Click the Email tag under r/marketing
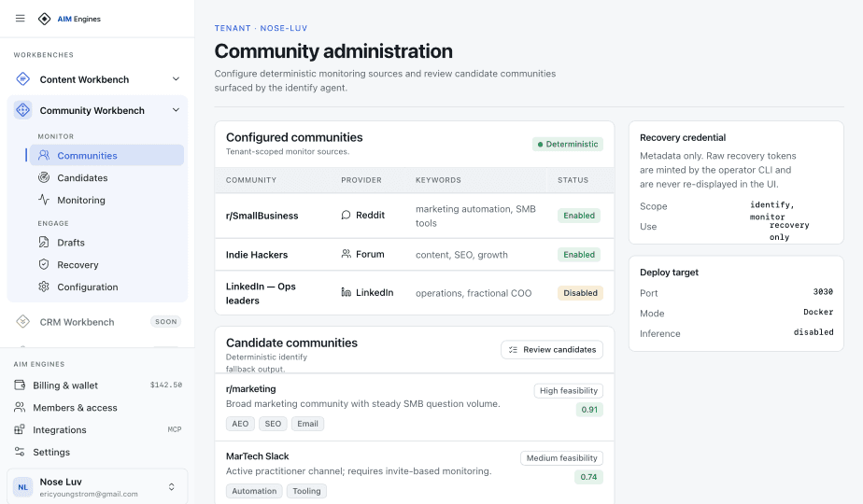Viewport: 863px width, 504px height. click(x=307, y=424)
